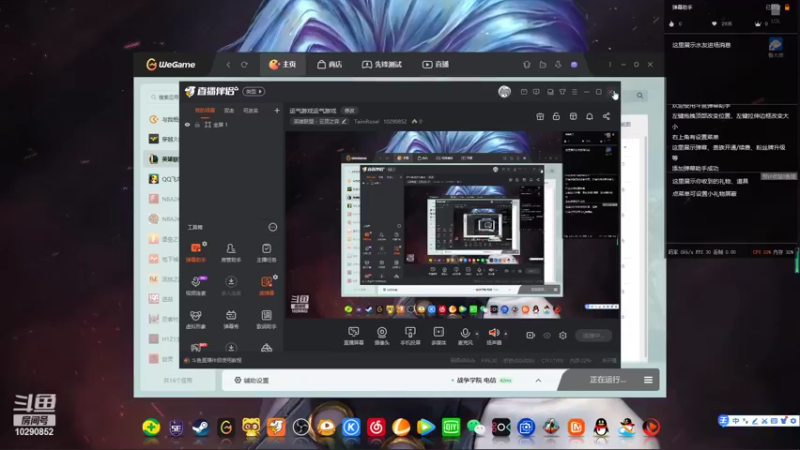Open WeGame 先锋测试 tab

coord(382,64)
